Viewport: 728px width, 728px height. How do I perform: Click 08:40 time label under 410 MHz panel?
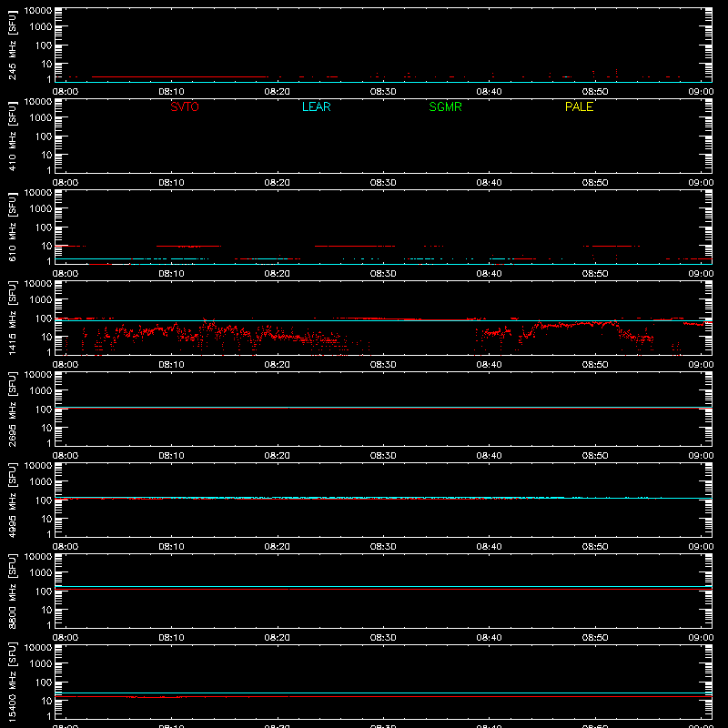(489, 183)
